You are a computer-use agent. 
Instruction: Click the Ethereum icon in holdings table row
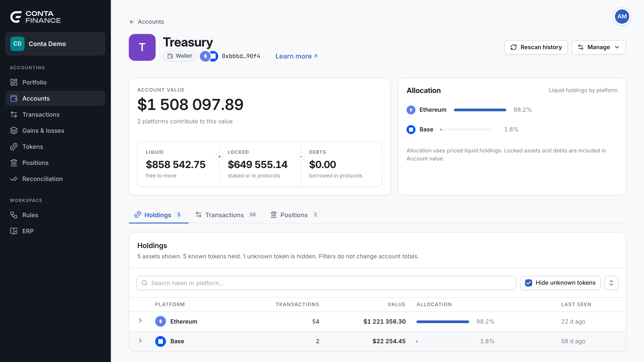pyautogui.click(x=160, y=321)
